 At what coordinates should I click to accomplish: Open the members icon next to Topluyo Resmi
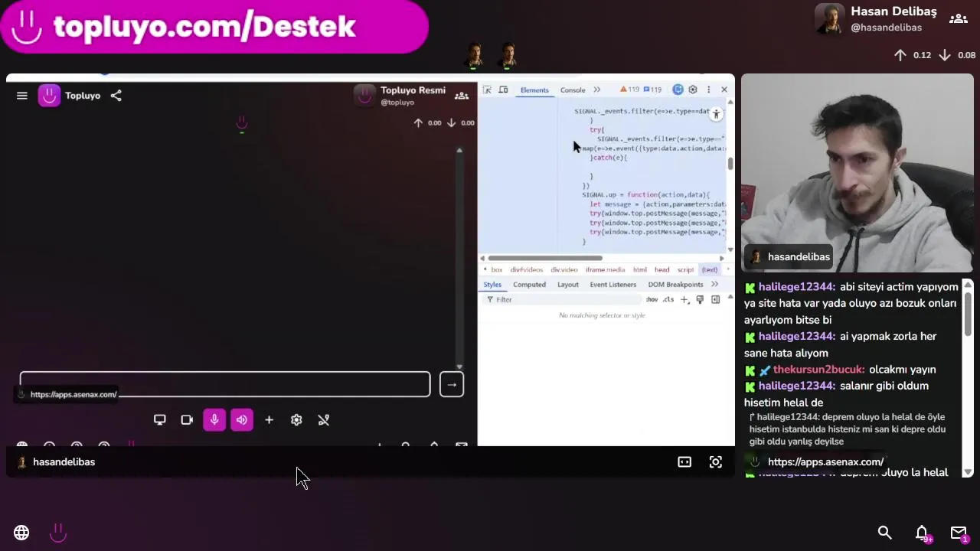click(x=461, y=96)
